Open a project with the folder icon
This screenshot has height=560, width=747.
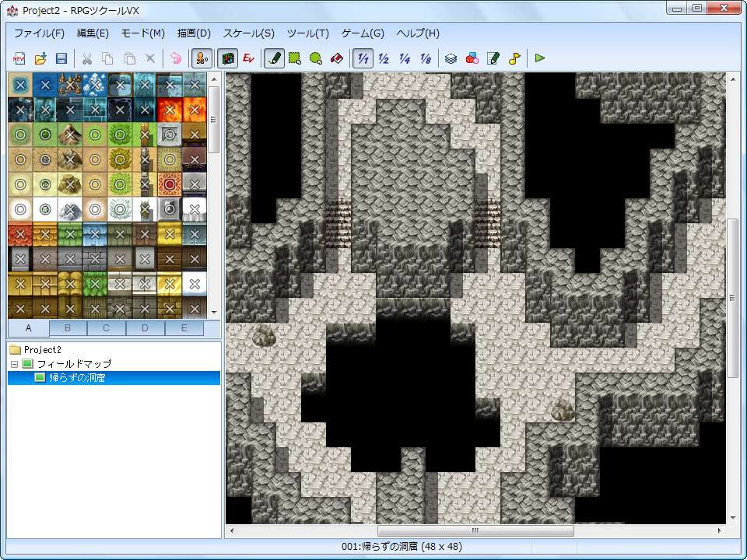[x=40, y=58]
